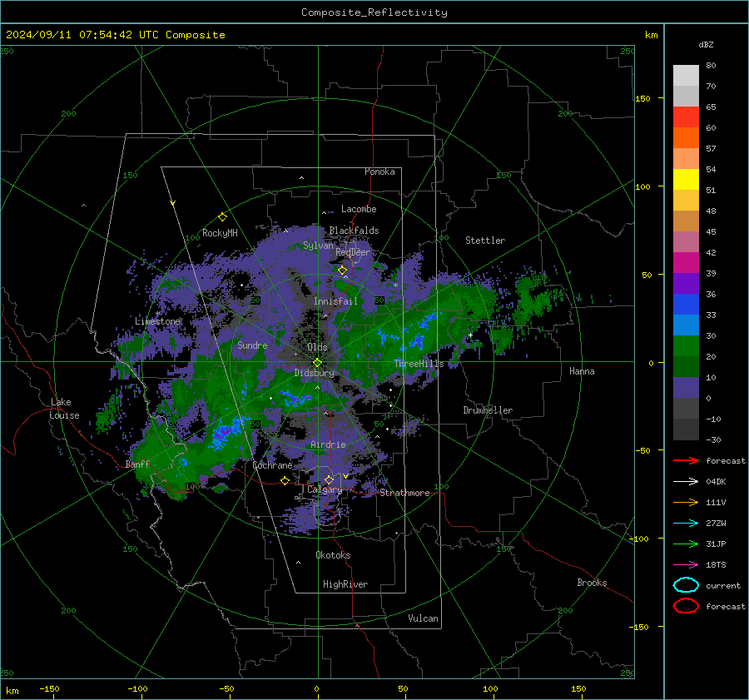
Task: Select the purple 10 dBZ color swatch
Action: click(x=686, y=387)
